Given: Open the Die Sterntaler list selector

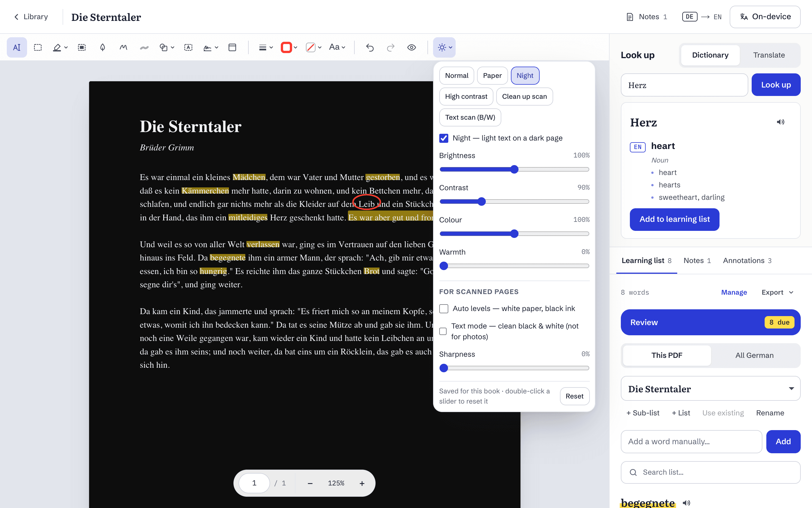Looking at the screenshot, I should (x=710, y=389).
